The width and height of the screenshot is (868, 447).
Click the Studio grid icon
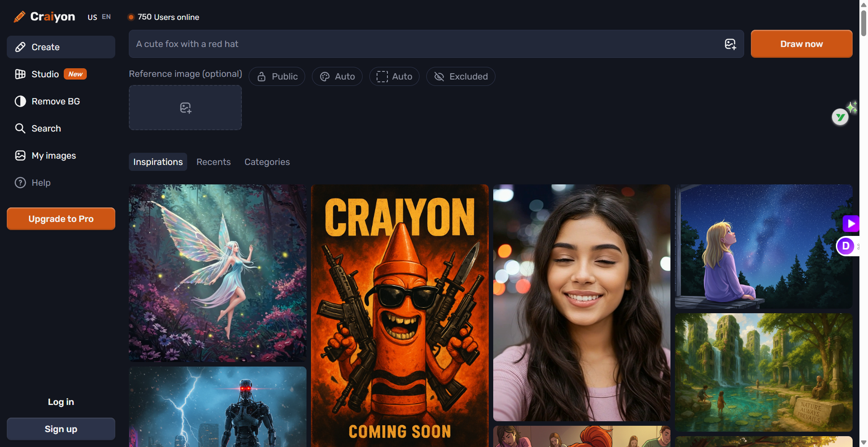coord(20,74)
